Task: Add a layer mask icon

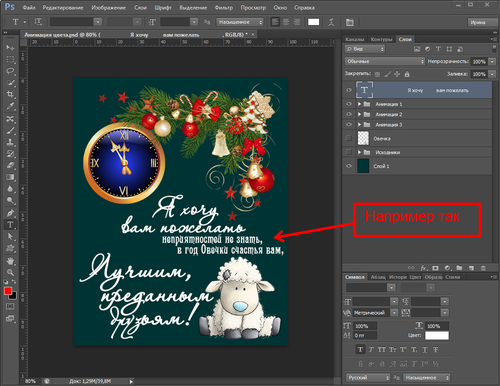Action: 435,268
